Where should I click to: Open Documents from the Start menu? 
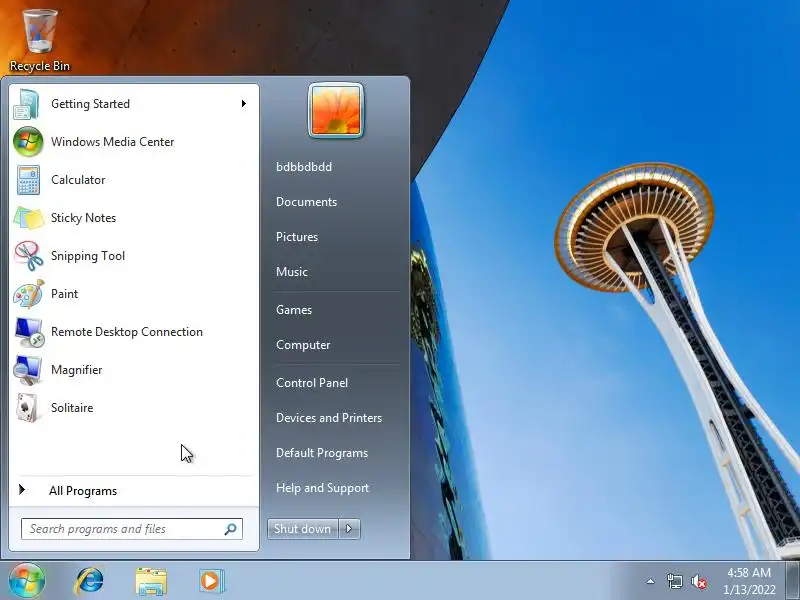tap(307, 202)
